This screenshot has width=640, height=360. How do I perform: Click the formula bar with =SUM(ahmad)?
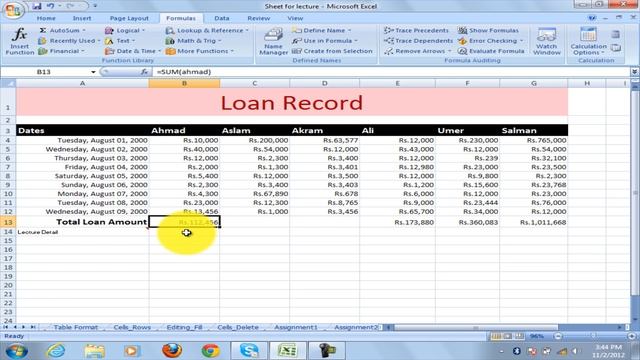tap(390, 72)
